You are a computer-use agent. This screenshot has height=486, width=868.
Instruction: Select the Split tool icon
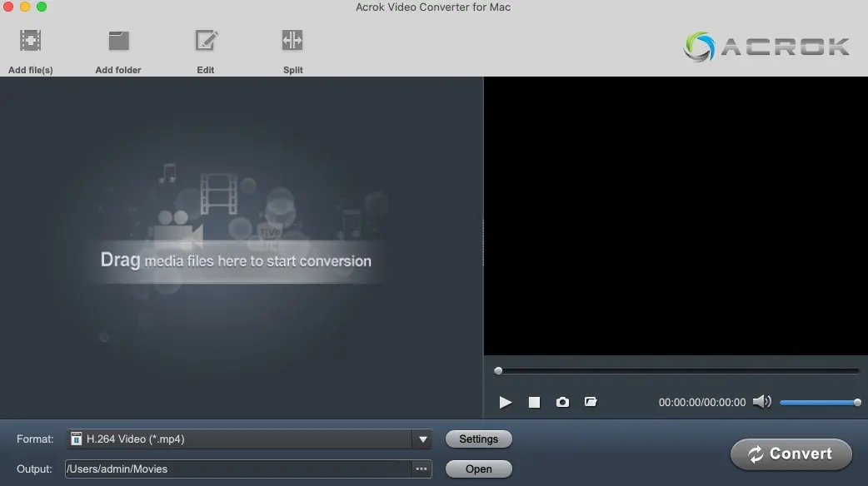(292, 41)
